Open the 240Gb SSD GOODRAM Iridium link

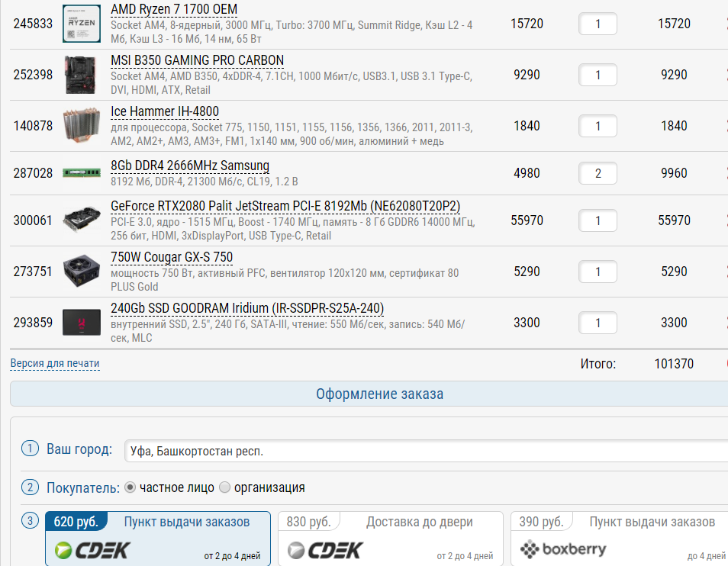point(247,308)
